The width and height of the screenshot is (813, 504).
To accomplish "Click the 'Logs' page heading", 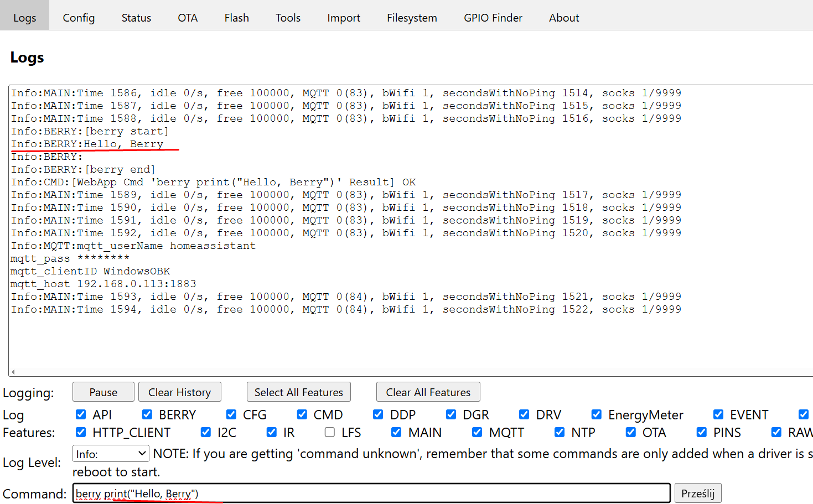I will pyautogui.click(x=27, y=58).
